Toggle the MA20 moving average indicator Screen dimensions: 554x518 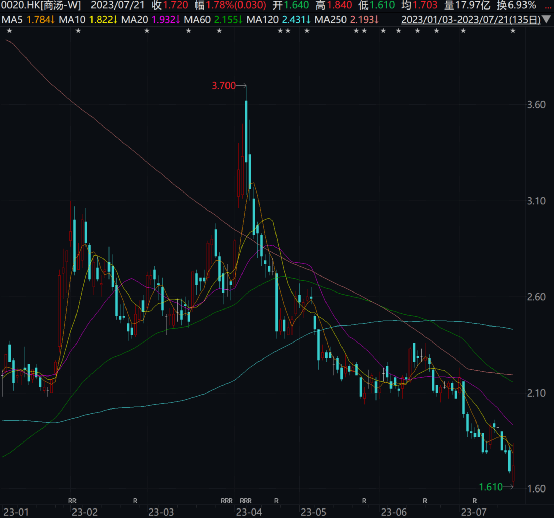(151, 19)
